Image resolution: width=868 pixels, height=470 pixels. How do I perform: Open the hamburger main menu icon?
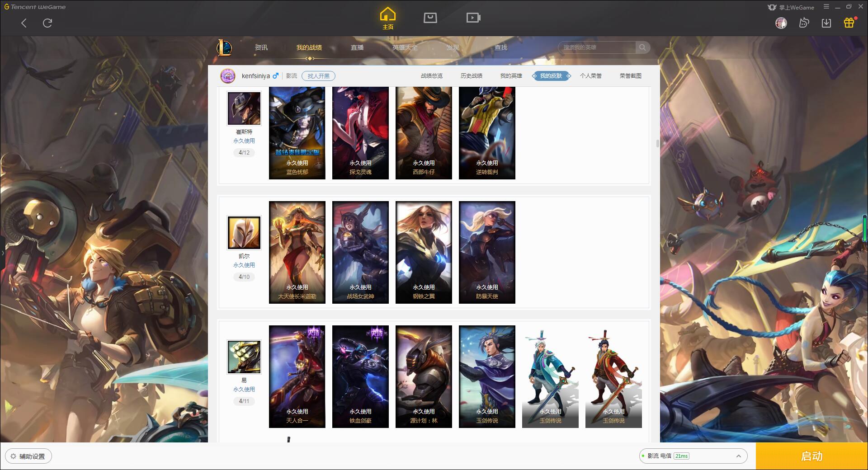(x=826, y=7)
